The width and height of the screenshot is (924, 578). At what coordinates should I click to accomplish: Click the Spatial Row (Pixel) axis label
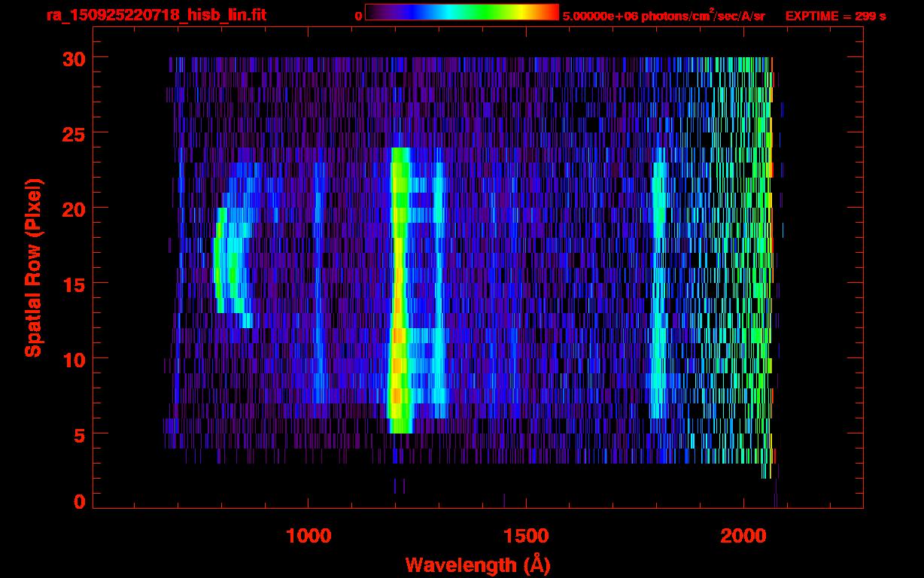tap(33, 267)
